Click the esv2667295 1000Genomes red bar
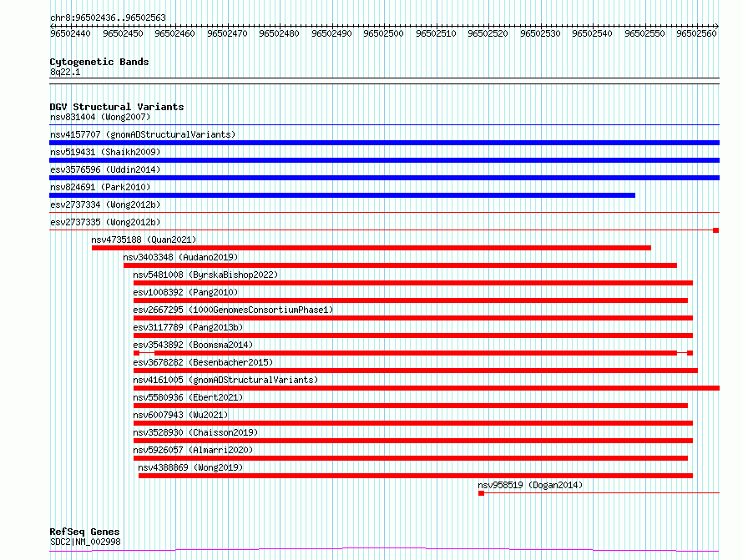Viewport: 743px width, 560px height. tap(413, 318)
